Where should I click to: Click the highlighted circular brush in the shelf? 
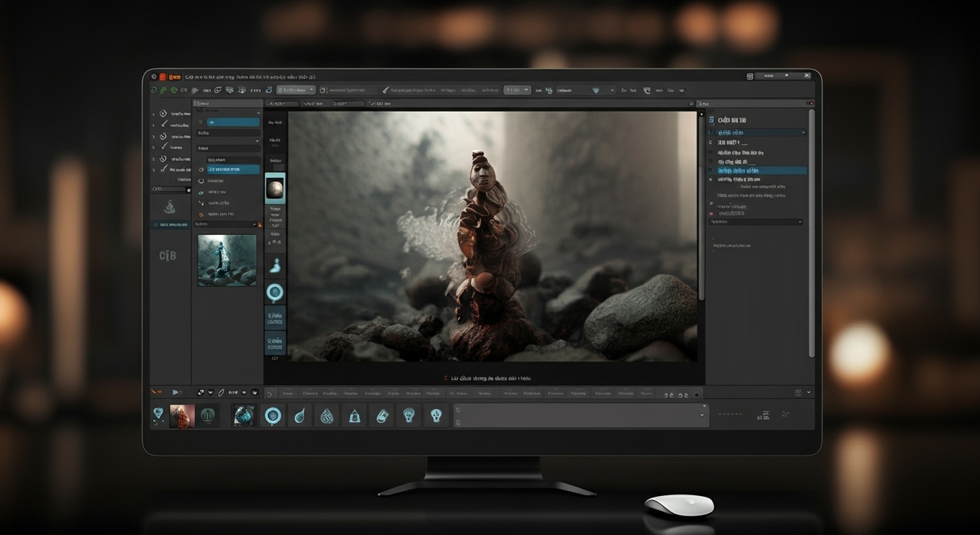tap(273, 417)
